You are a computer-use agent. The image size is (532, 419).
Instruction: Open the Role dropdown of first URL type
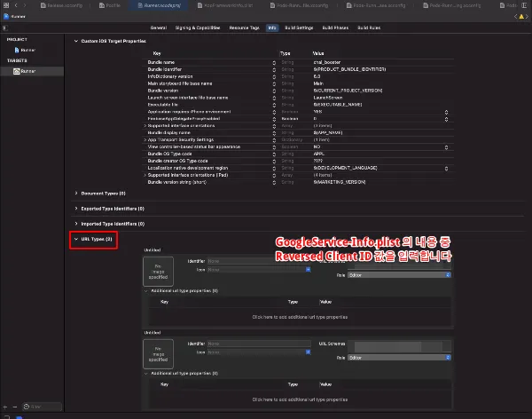click(x=399, y=274)
